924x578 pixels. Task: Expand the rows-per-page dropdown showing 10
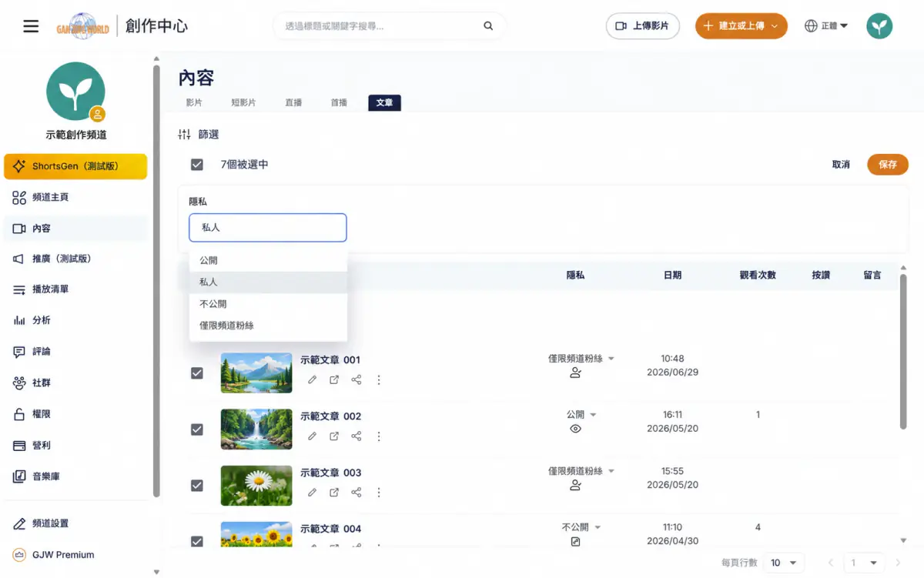[785, 563]
